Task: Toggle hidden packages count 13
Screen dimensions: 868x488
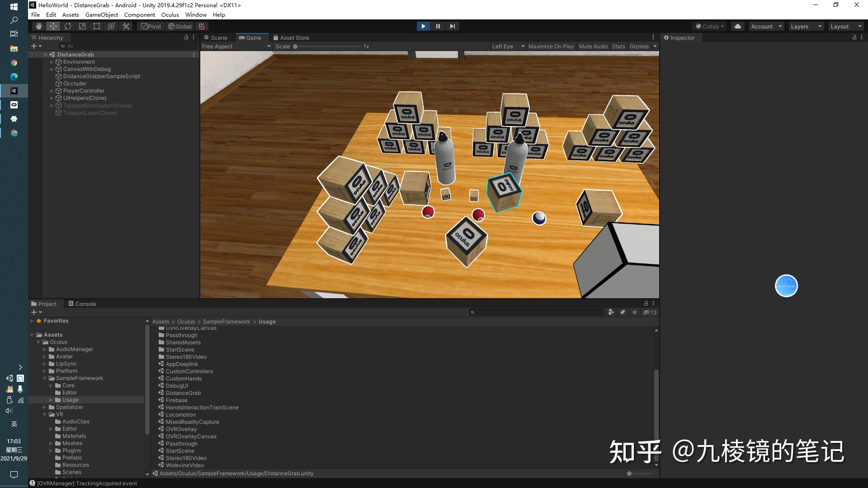Action: [650, 312]
